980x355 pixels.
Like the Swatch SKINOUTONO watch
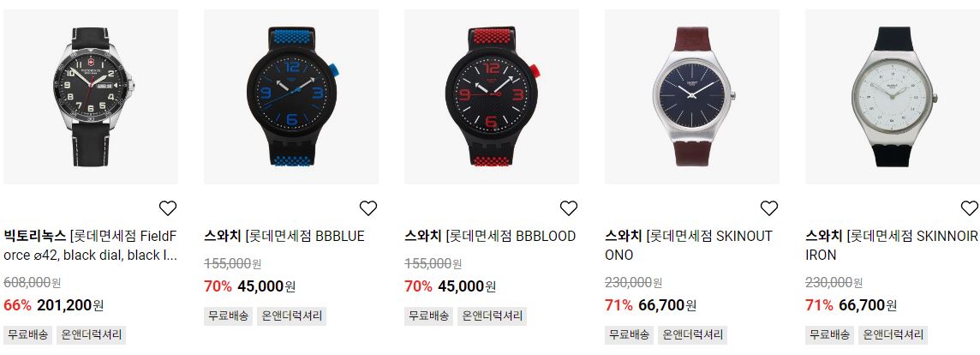pos(768,208)
